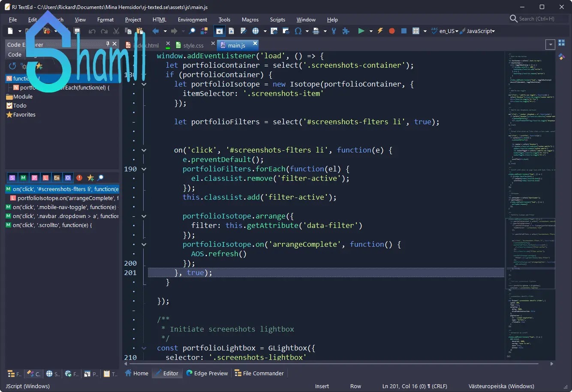Select the Module tree item
This screenshot has width=572, height=392.
click(19, 96)
